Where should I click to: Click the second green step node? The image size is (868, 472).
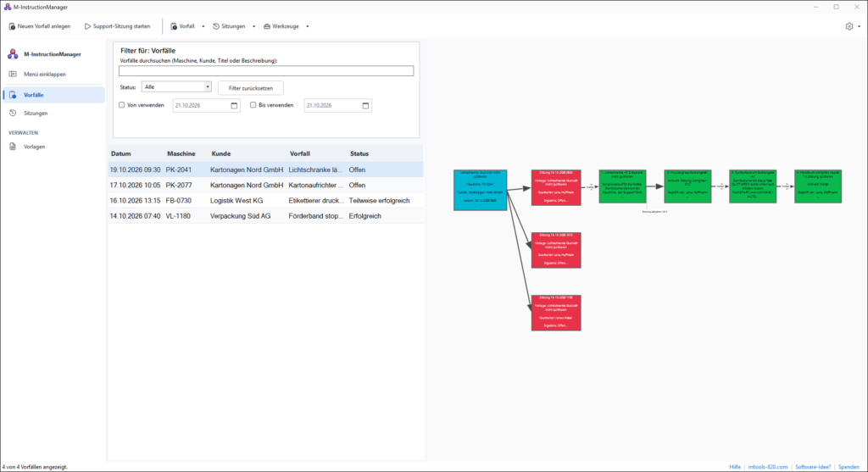pyautogui.click(x=687, y=186)
